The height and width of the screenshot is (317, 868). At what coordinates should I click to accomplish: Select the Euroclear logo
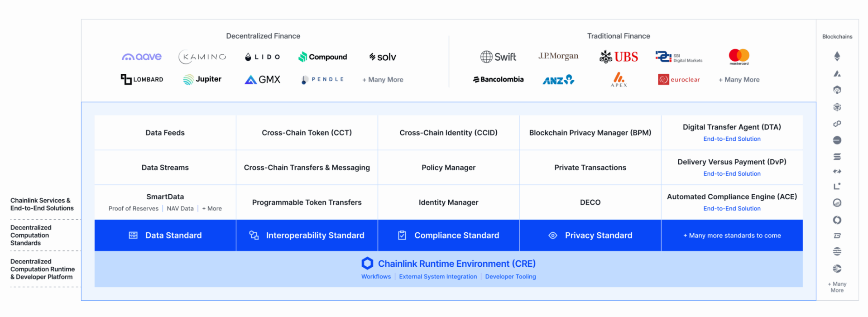click(x=679, y=79)
